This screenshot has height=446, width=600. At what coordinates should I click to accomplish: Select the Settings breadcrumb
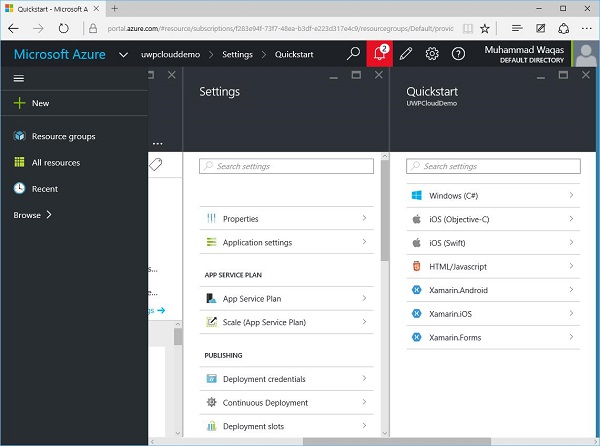[237, 55]
